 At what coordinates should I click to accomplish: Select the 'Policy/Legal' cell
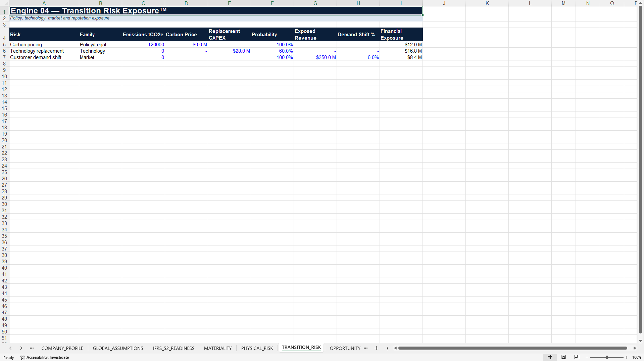(x=100, y=45)
